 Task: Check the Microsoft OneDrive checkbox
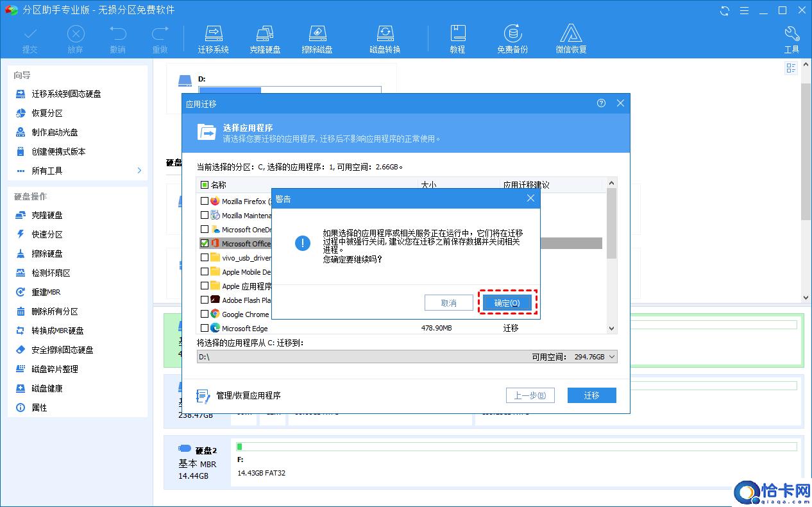(x=205, y=229)
